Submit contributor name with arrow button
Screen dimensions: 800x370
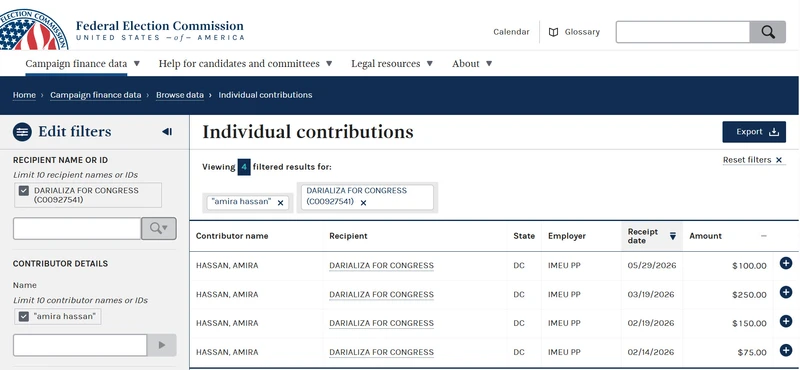pyautogui.click(x=162, y=345)
